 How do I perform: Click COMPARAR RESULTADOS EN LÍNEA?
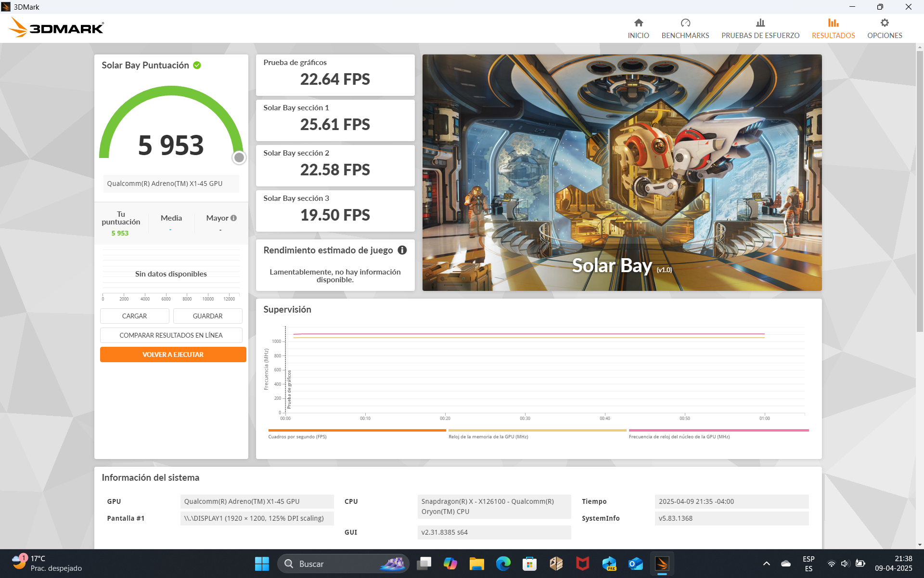171,335
